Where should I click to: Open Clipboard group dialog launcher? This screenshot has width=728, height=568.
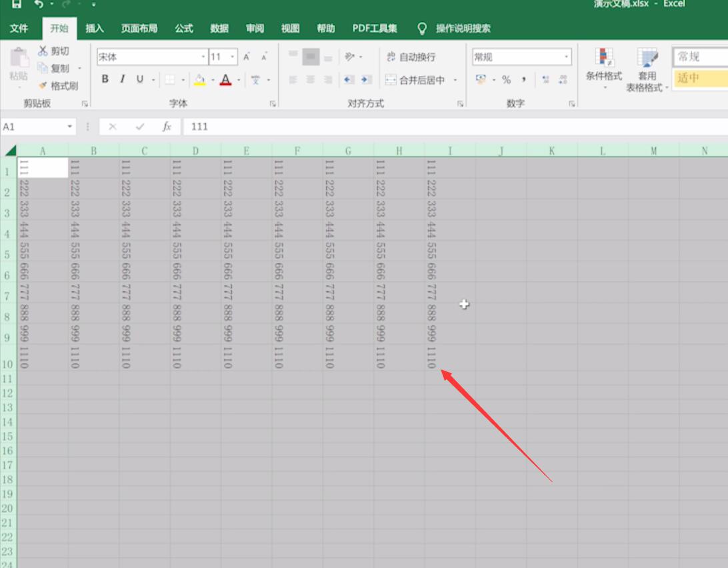click(85, 103)
